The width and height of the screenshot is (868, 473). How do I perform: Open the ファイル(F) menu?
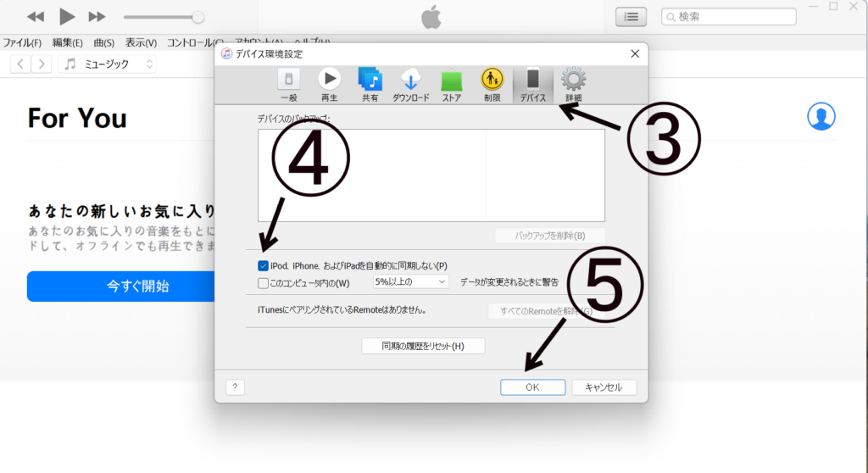(22, 42)
